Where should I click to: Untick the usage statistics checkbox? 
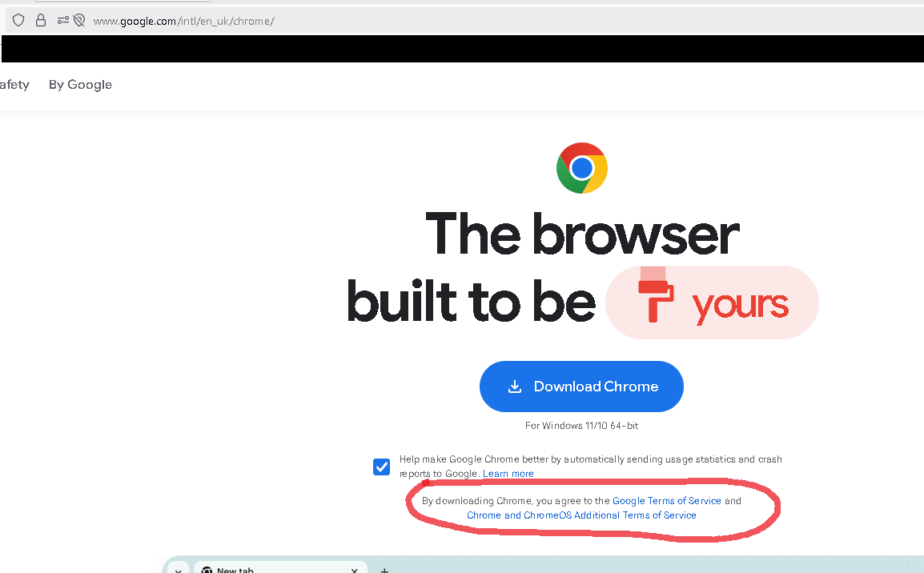[x=381, y=467]
